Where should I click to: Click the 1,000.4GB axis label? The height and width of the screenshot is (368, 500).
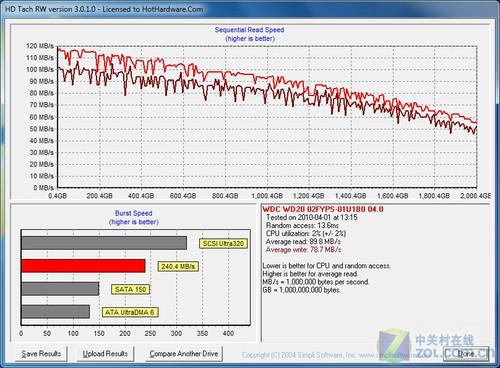[267, 196]
